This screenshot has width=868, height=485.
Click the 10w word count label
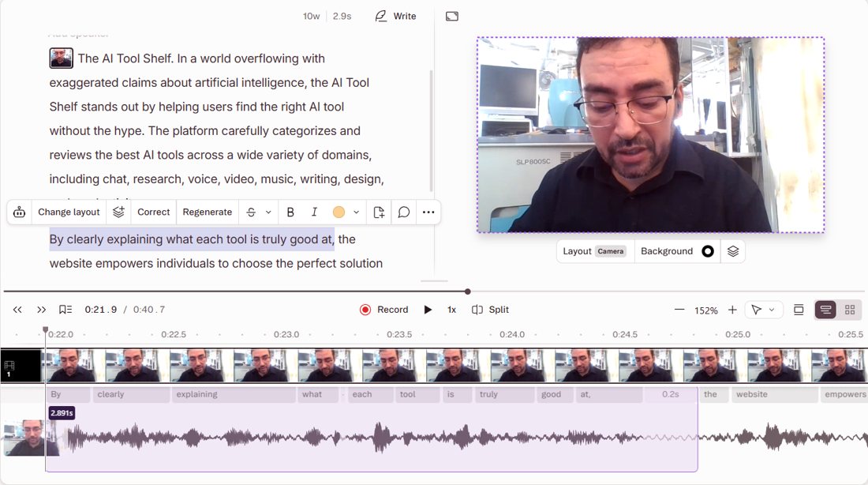311,16
